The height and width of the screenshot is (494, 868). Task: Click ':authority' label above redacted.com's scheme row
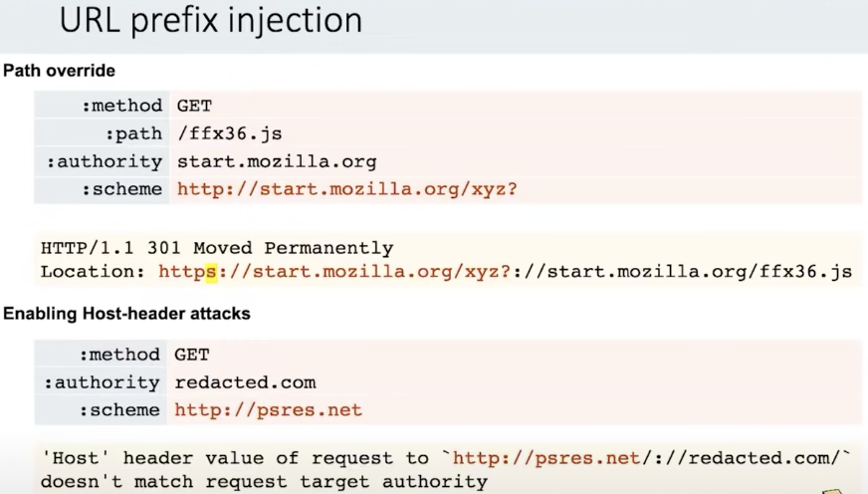(x=101, y=381)
